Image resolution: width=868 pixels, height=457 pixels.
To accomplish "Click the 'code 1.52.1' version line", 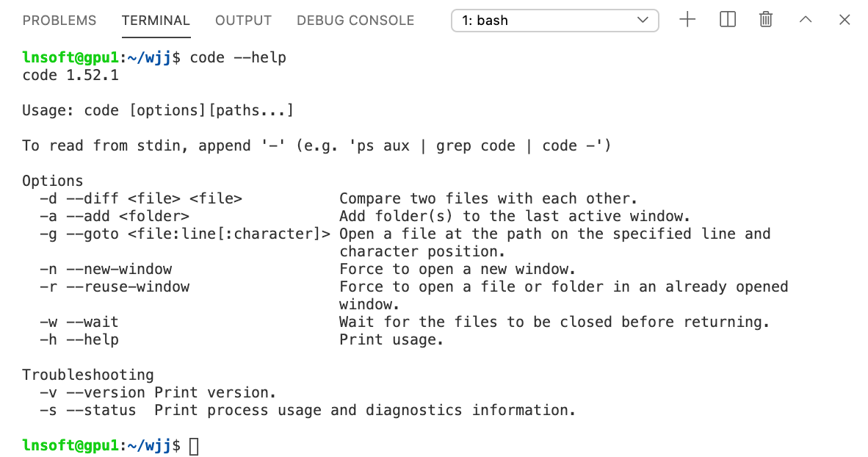I will (70, 75).
